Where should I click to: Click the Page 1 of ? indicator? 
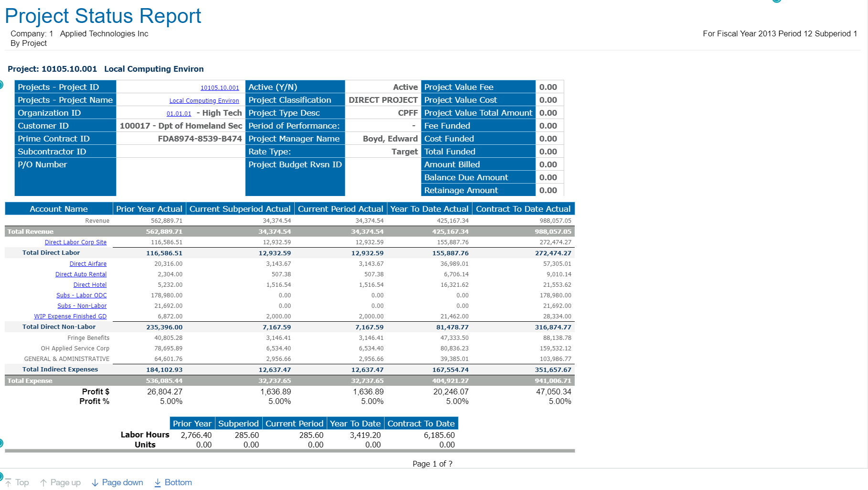pos(432,464)
